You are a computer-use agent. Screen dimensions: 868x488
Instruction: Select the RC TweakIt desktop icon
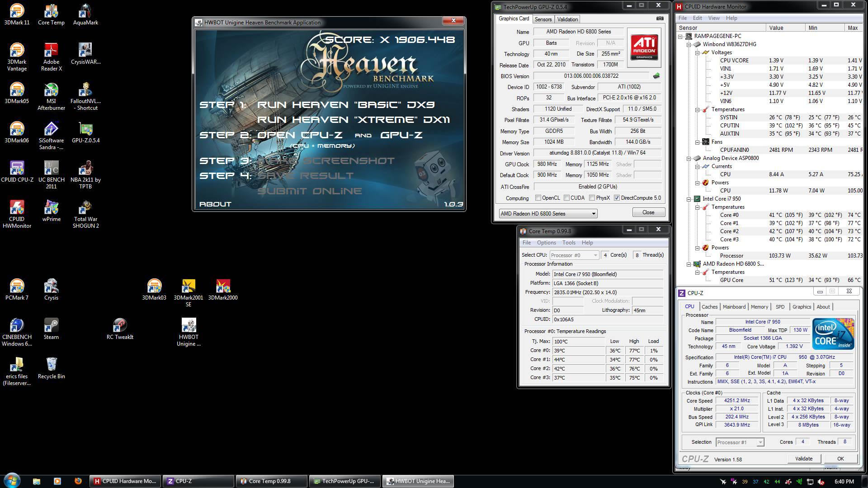pyautogui.click(x=120, y=329)
